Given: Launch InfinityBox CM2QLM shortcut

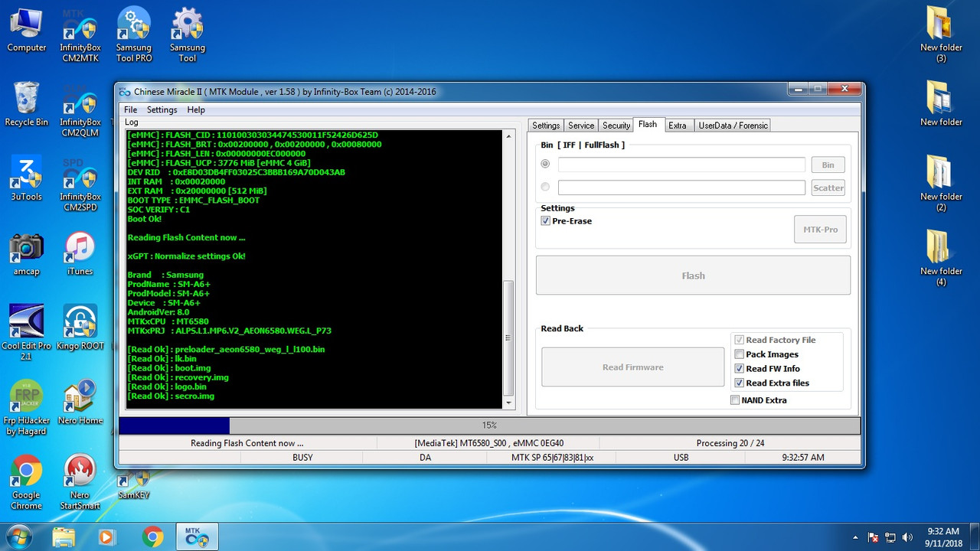Looking at the screenshot, I should click(80, 109).
